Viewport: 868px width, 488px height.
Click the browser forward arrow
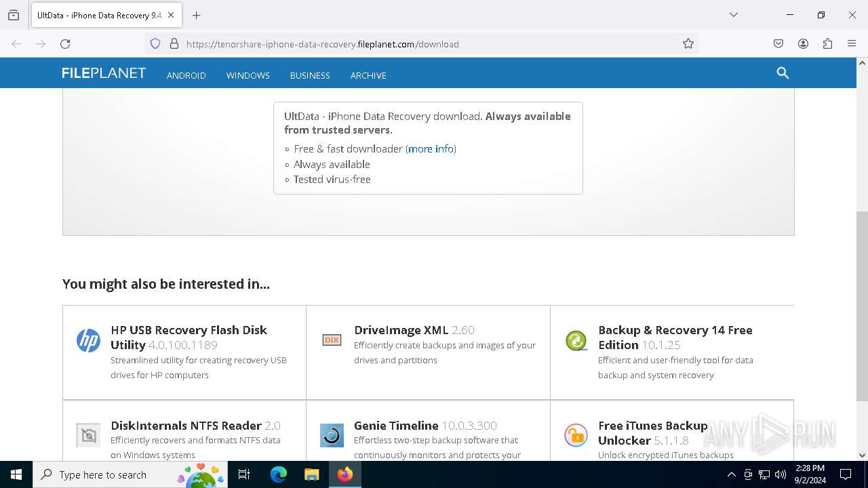click(41, 44)
